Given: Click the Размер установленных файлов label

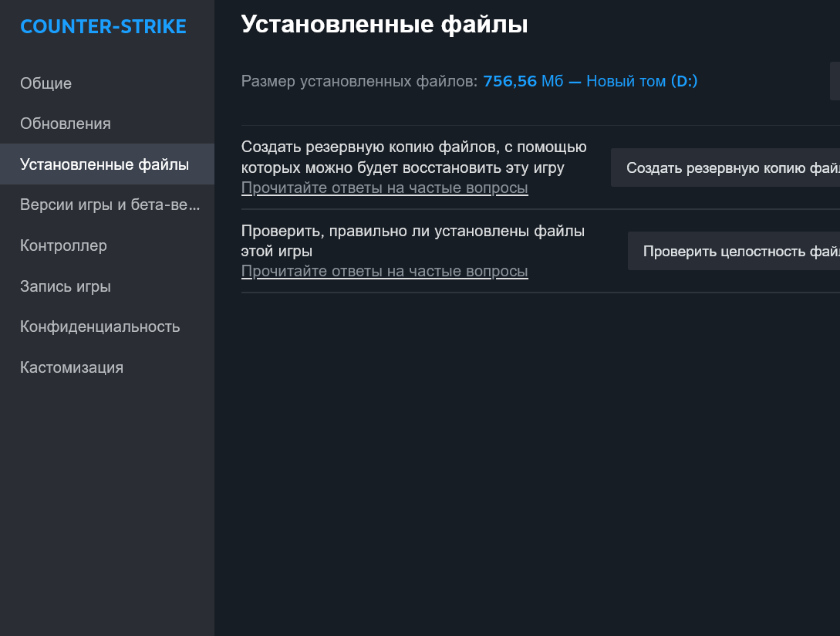Looking at the screenshot, I should [x=359, y=81].
